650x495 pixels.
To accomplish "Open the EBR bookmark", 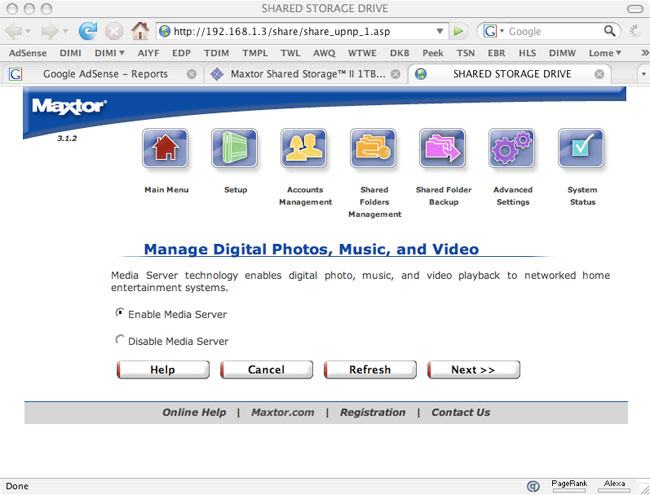I will pos(496,53).
